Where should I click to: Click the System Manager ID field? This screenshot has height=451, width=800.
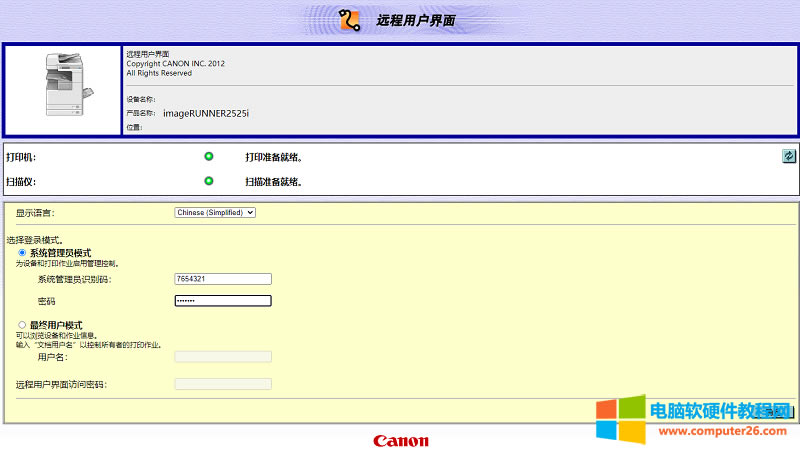pyautogui.click(x=223, y=279)
